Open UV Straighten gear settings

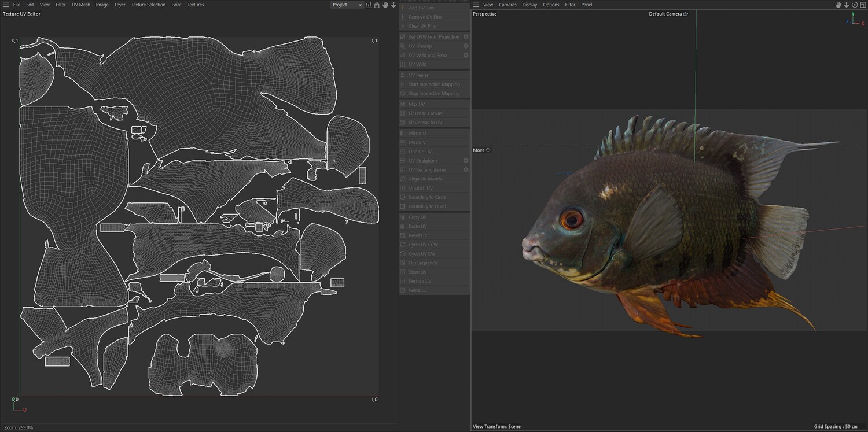(466, 160)
